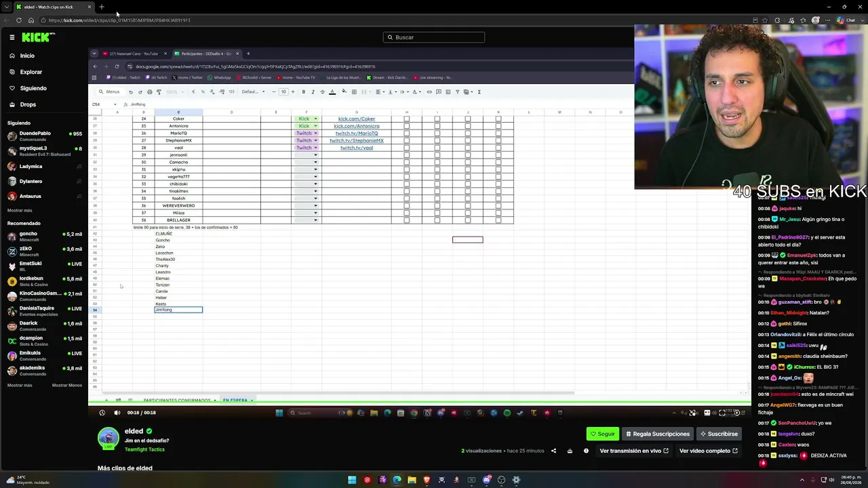The image size is (868, 488).
Task: Toggle italic in the Sheets toolbar
Action: point(313,92)
